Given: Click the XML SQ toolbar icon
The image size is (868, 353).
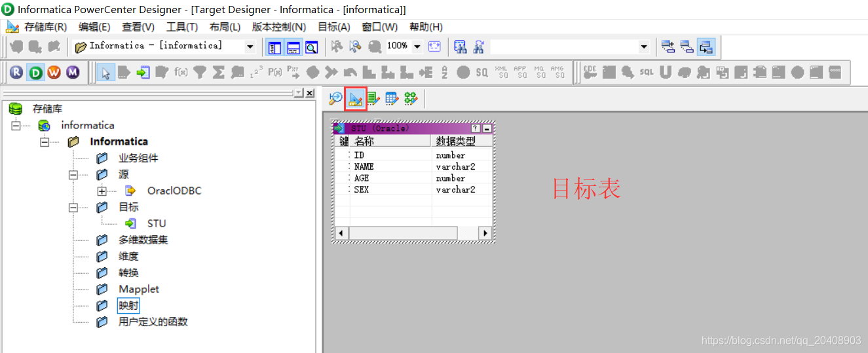Looking at the screenshot, I should tap(501, 73).
